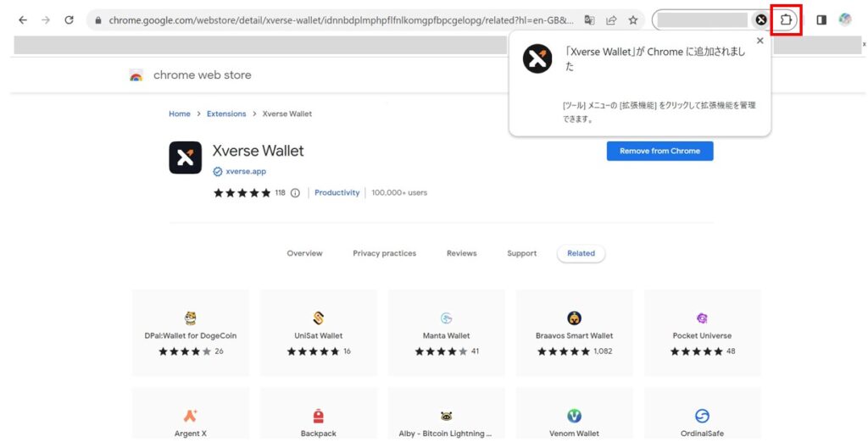The height and width of the screenshot is (448, 868).
Task: Open Alby - Bitcoin Lightning card title
Action: pos(445,434)
